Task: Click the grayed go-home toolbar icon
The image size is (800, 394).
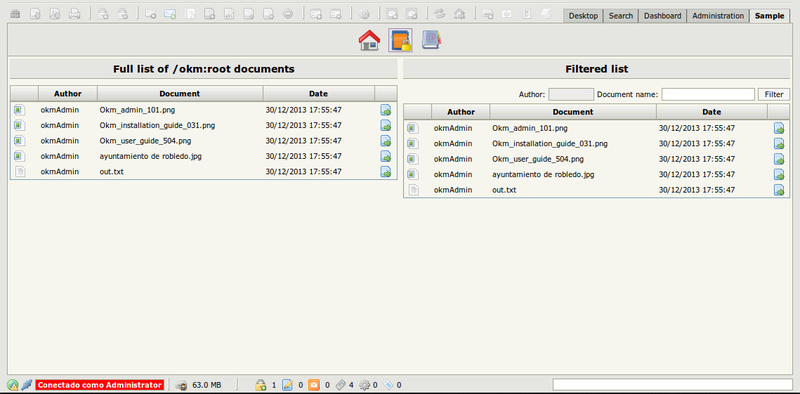Action: pos(459,14)
